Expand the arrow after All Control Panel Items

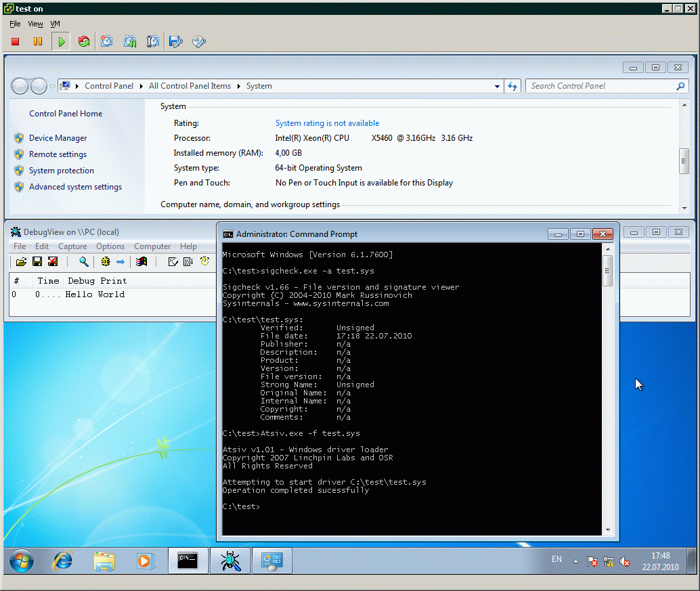[x=238, y=86]
